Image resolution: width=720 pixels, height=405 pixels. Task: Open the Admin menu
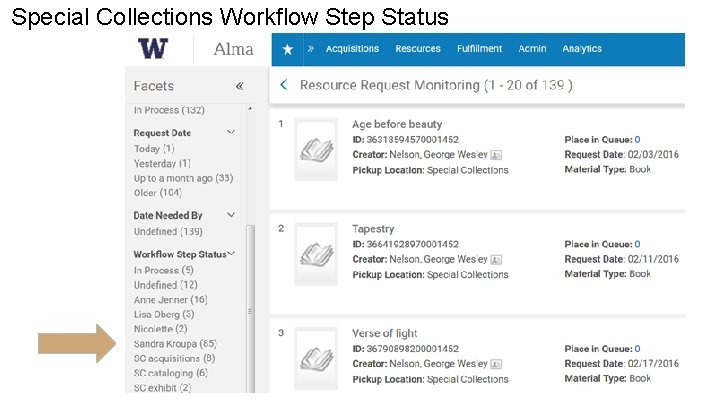pyautogui.click(x=532, y=49)
